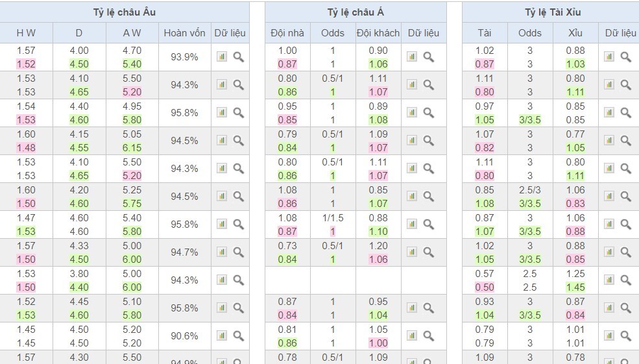Open chart icon for Tài Xỉu row with Tài 0.93
Screen dimensions: 639x364
[x=609, y=308]
